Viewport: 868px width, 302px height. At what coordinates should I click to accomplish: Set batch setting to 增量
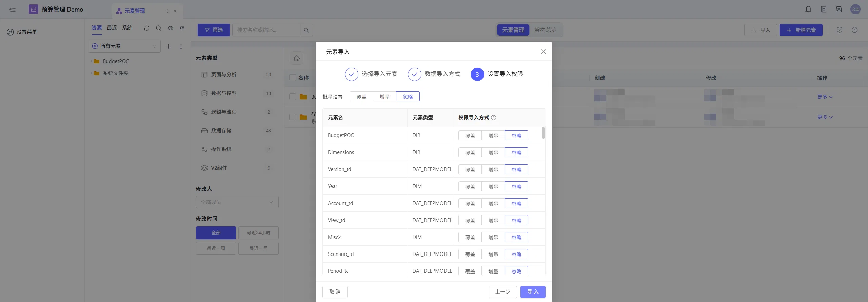[x=384, y=97]
